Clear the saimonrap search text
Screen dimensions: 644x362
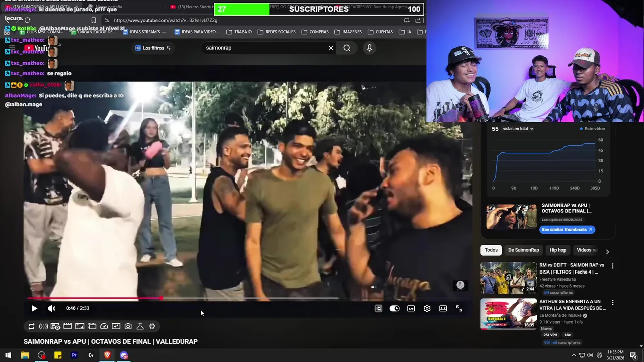tap(331, 48)
